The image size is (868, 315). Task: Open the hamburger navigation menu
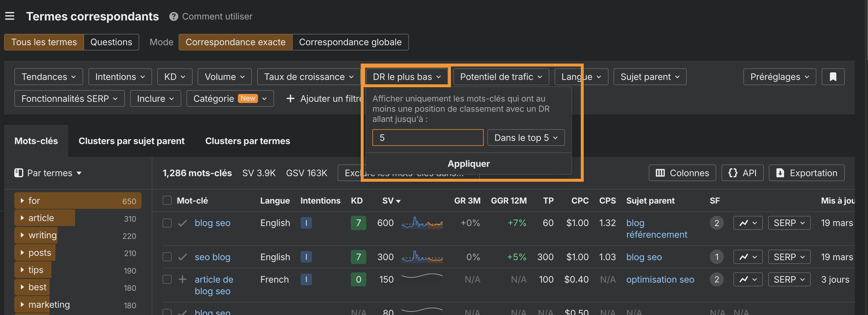coord(10,16)
